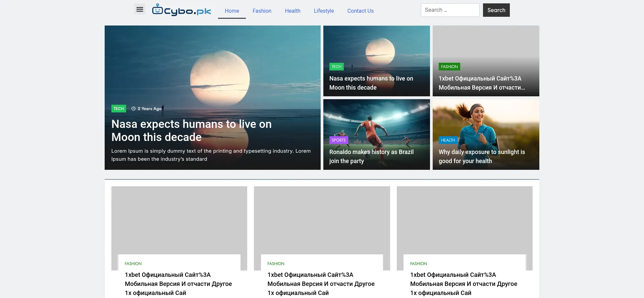Click the green TECH tag on large featured article

pos(118,109)
